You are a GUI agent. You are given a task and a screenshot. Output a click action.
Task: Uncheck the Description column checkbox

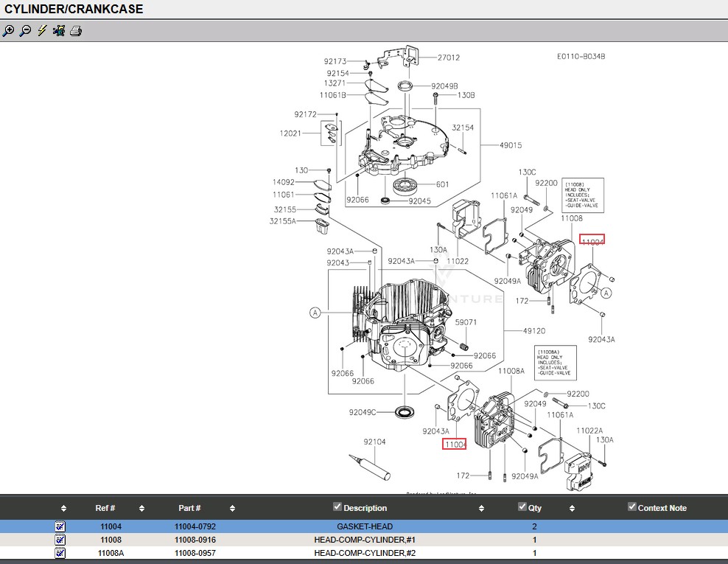(337, 506)
